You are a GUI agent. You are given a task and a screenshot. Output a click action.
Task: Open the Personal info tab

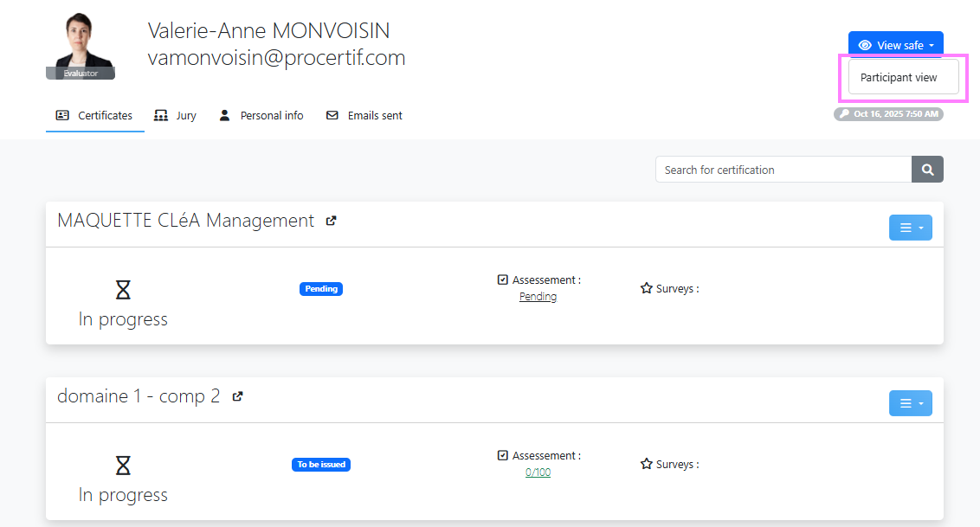(x=261, y=115)
